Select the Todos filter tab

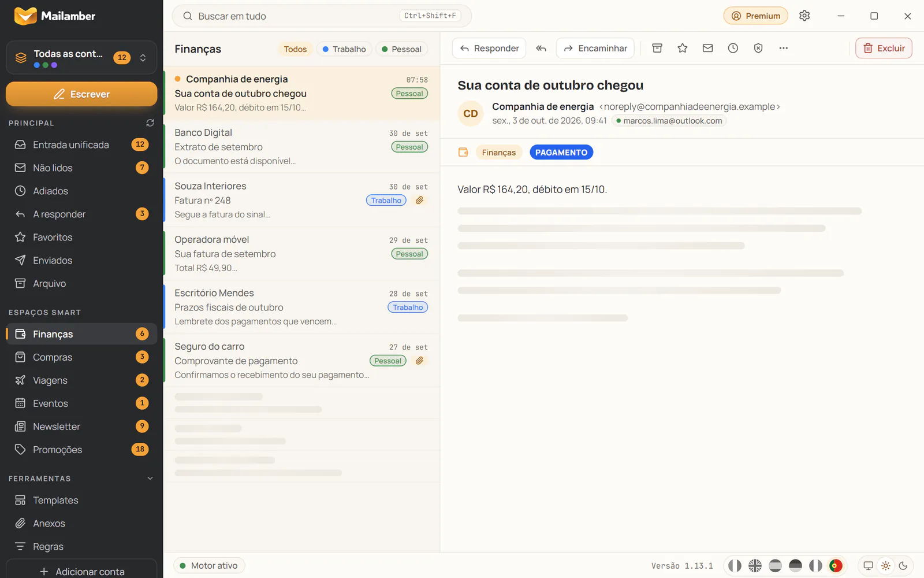click(x=295, y=49)
